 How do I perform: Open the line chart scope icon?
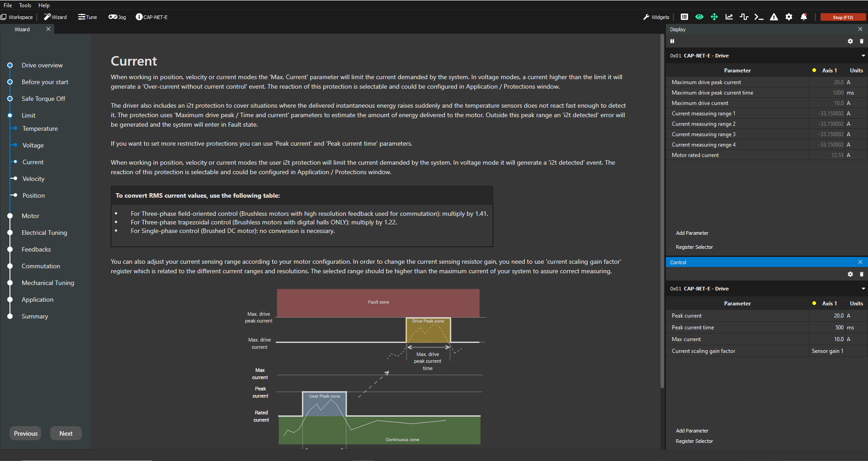point(729,17)
